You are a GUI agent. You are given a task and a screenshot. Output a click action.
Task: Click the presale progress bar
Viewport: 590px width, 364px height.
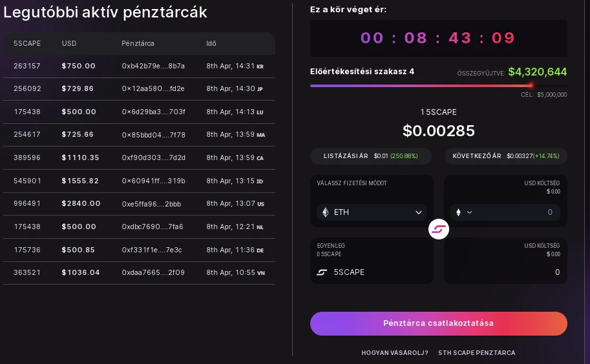point(438,86)
